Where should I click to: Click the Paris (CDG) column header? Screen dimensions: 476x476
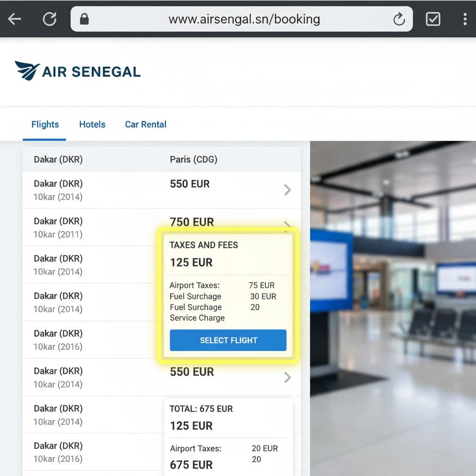(x=193, y=159)
